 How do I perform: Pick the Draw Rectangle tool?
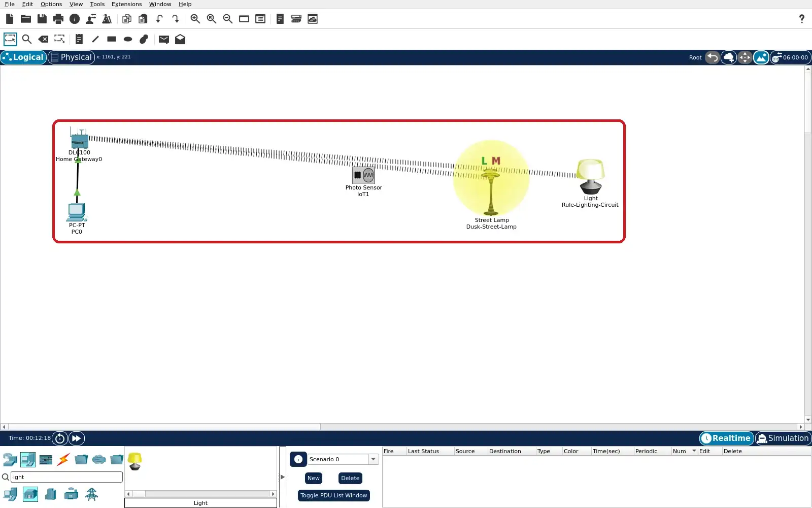(112, 39)
